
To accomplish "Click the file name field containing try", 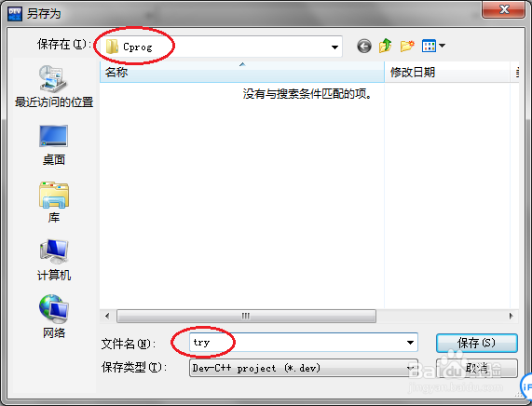I will tap(304, 343).
